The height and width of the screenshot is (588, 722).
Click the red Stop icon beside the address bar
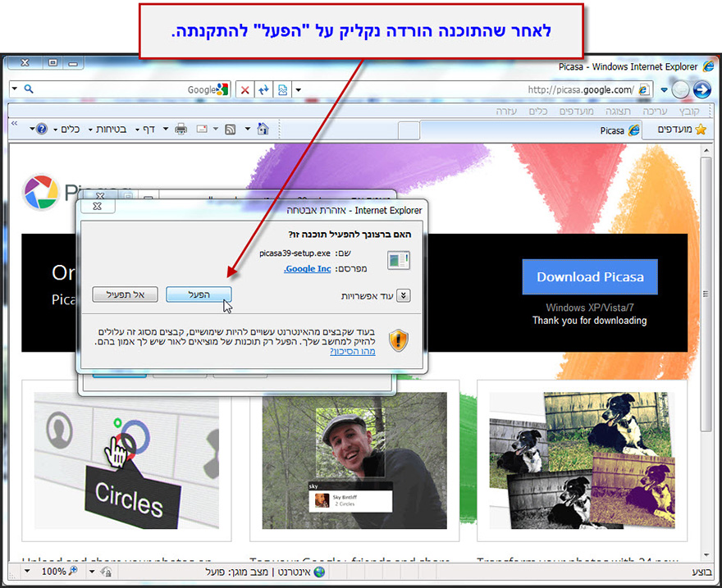[x=245, y=89]
